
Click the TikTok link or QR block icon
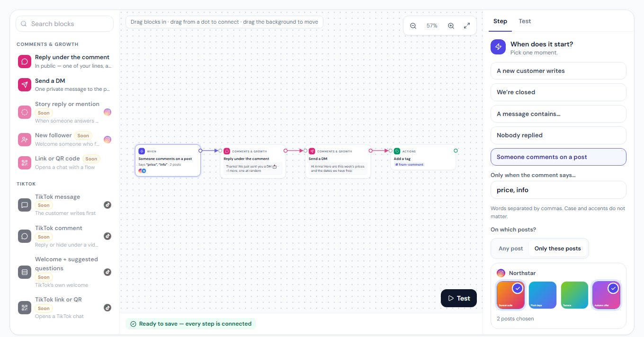25,308
